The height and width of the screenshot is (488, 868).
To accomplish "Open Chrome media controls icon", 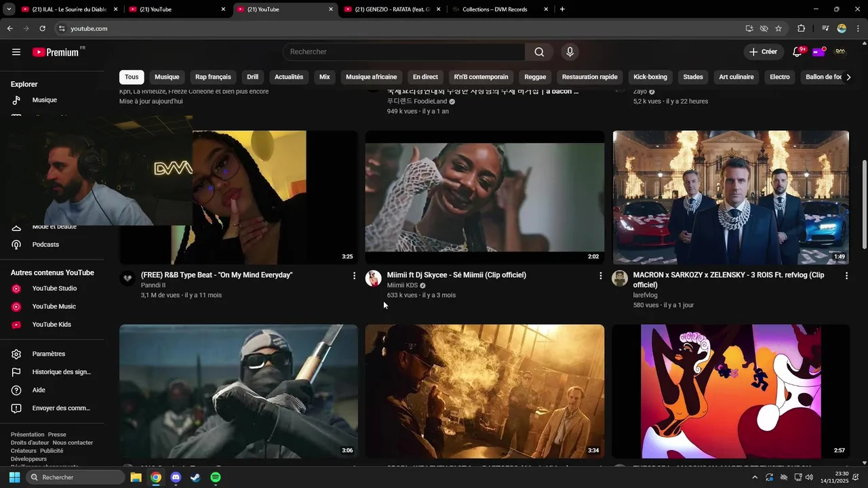I will tap(825, 28).
